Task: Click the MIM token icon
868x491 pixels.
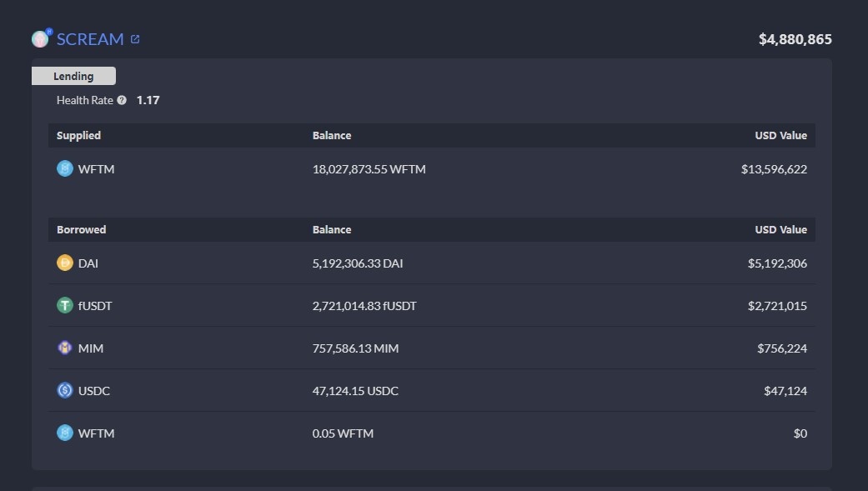Action: click(x=65, y=348)
